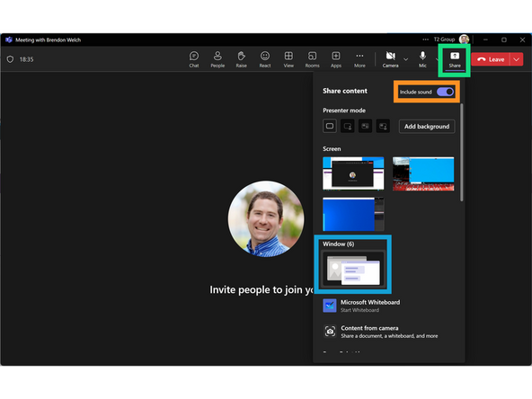Share the second screen with cyan window

click(x=423, y=173)
